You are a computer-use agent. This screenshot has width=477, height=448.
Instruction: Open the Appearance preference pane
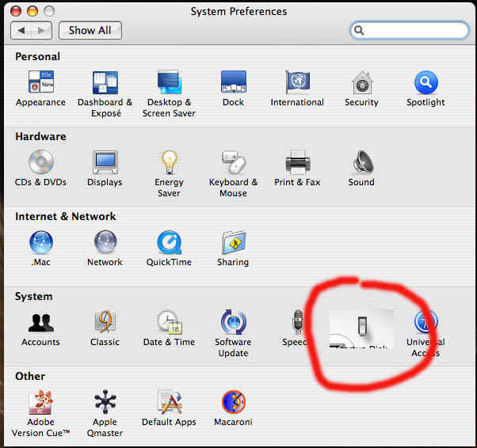(40, 82)
